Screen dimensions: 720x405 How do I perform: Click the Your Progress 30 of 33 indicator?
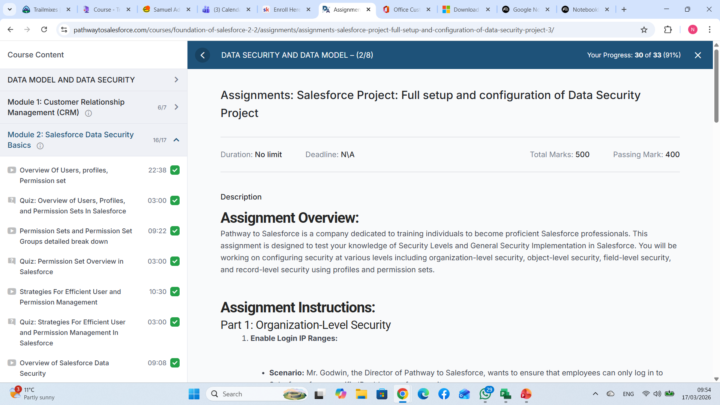coord(634,55)
